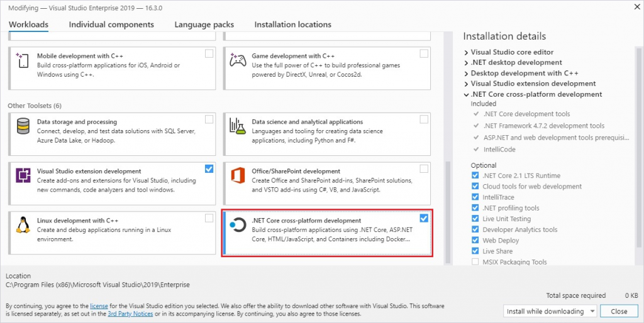Viewport: 644px width, 323px height.
Task: Check Office/SharePoint development workload
Action: point(424,168)
